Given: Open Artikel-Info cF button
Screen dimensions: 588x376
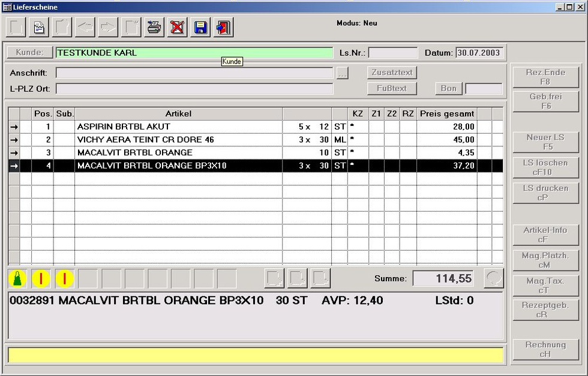Looking at the screenshot, I should (x=545, y=234).
